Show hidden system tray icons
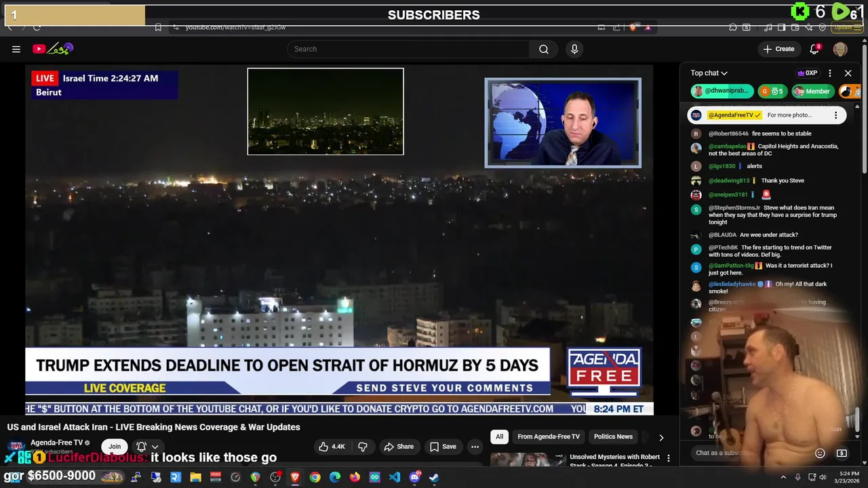 [783, 477]
